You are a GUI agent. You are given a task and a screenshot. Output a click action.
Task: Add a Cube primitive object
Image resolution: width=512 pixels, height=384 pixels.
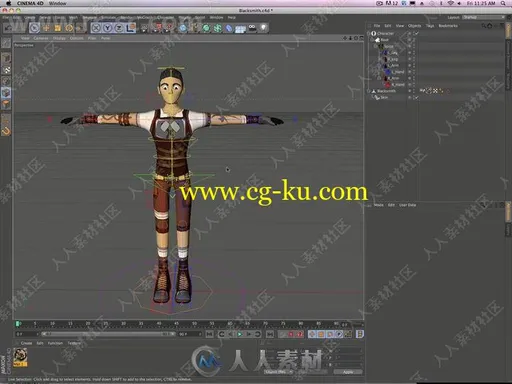[183, 28]
